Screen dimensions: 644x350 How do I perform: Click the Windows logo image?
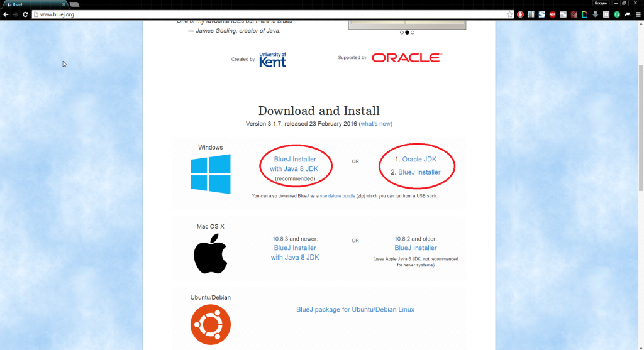(x=210, y=174)
